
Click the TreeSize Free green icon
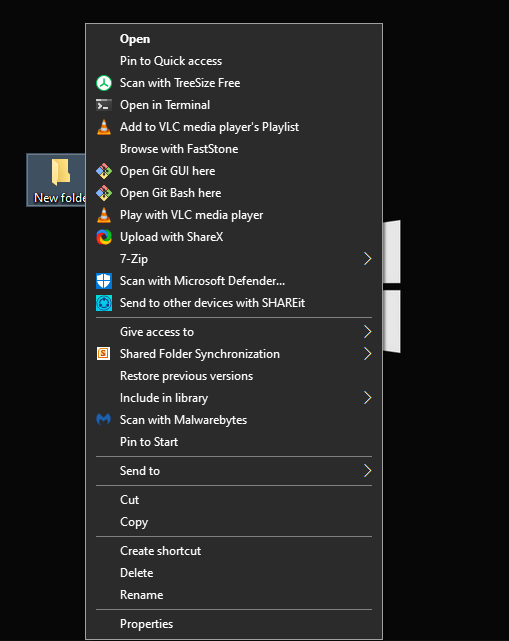coord(104,83)
